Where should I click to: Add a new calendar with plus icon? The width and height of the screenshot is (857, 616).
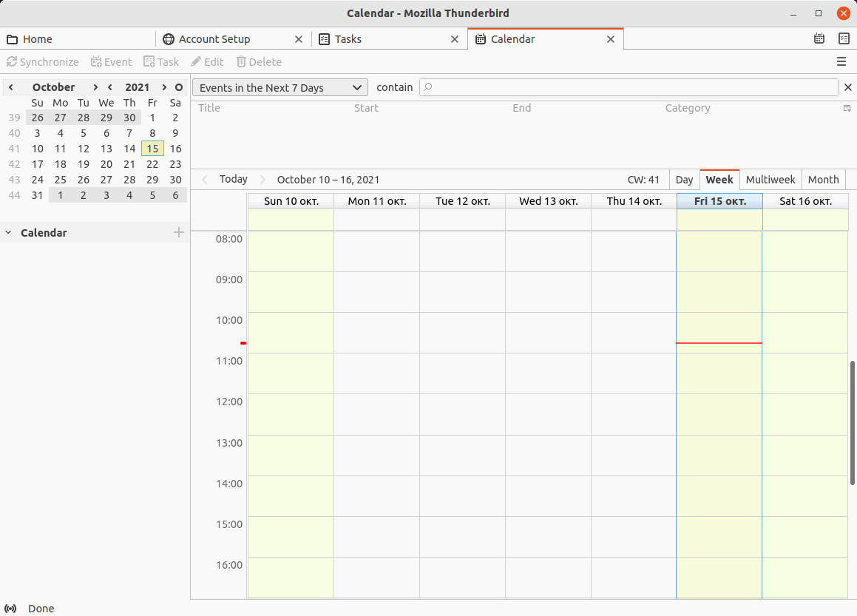[179, 232]
